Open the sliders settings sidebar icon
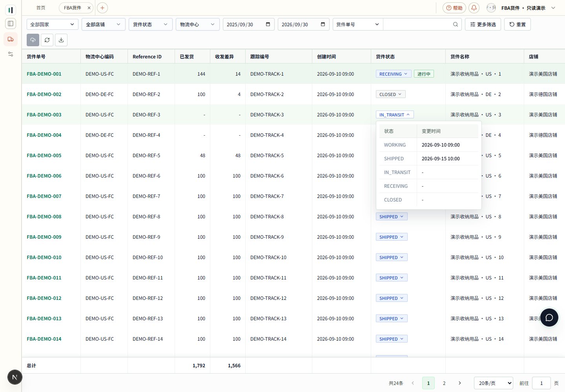The height and width of the screenshot is (392, 565). tap(11, 54)
